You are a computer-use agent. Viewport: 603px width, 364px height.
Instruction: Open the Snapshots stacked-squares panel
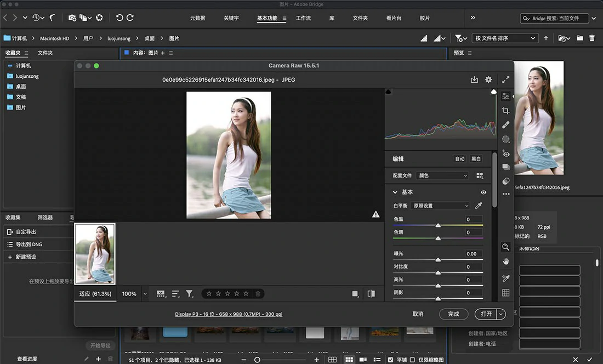[x=506, y=167]
